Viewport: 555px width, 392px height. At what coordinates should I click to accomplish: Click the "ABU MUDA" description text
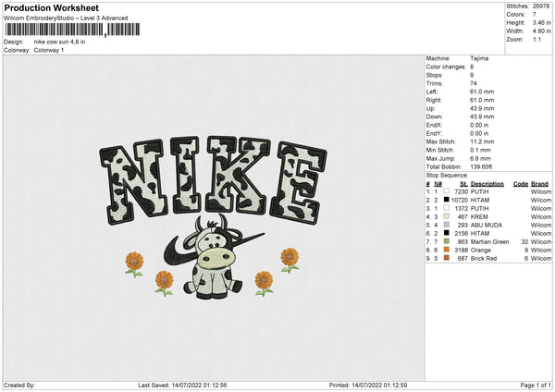[487, 225]
